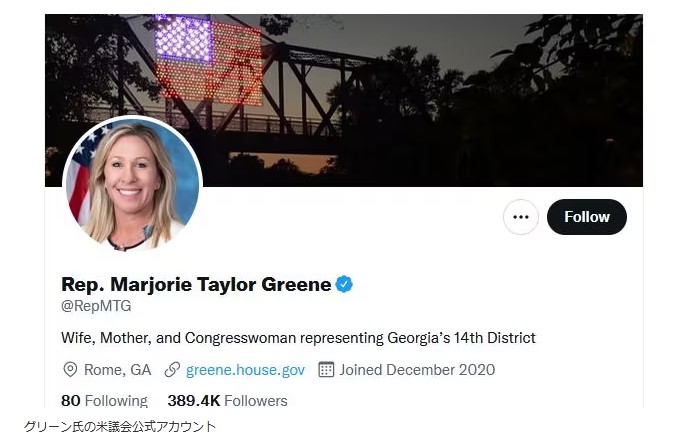This screenshot has width=684, height=441.
Task: View the 80 Following list
Action: (x=104, y=400)
